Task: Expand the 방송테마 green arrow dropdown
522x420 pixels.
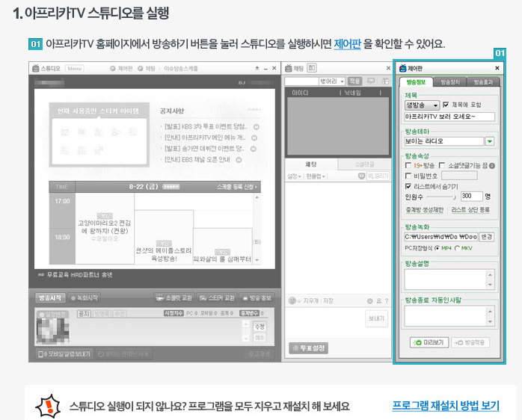Action: point(489,141)
